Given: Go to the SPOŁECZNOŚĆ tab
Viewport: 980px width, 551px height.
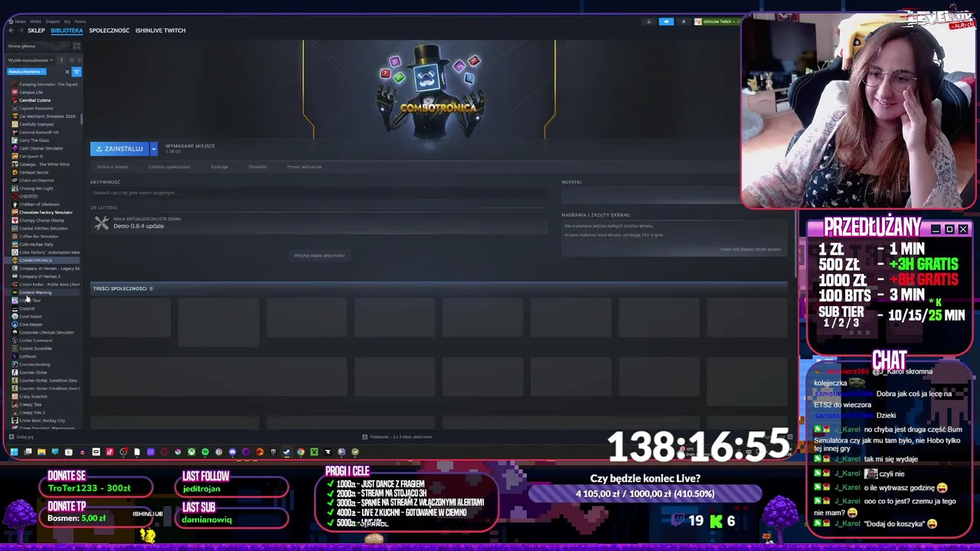Looking at the screenshot, I should click(109, 31).
